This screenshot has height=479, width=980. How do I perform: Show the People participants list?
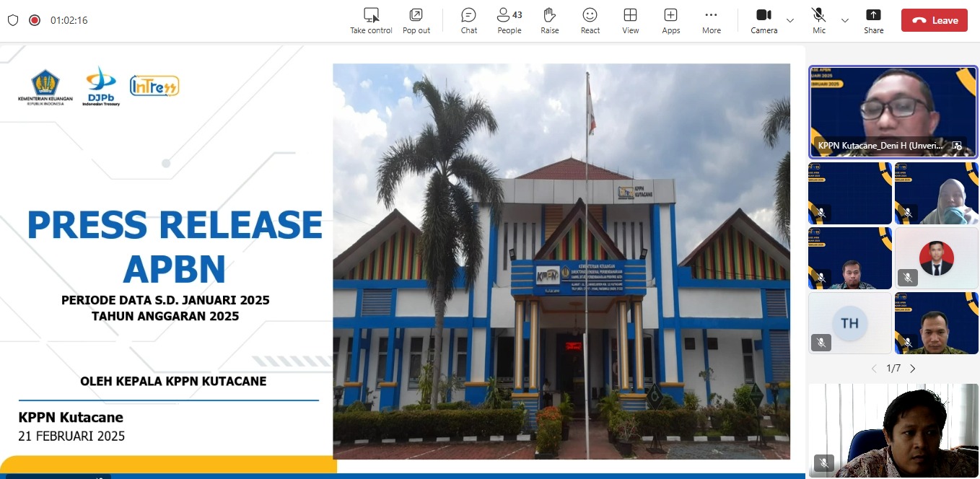509,19
